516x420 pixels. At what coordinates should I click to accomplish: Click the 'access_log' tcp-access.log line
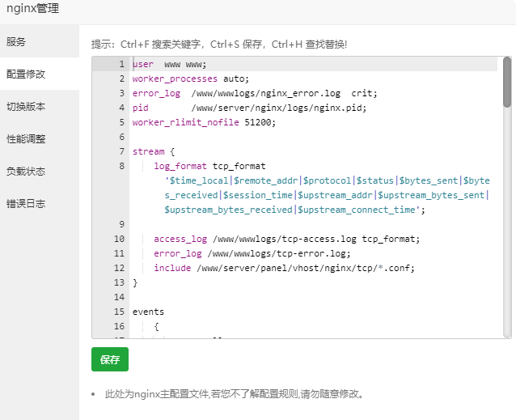point(286,239)
